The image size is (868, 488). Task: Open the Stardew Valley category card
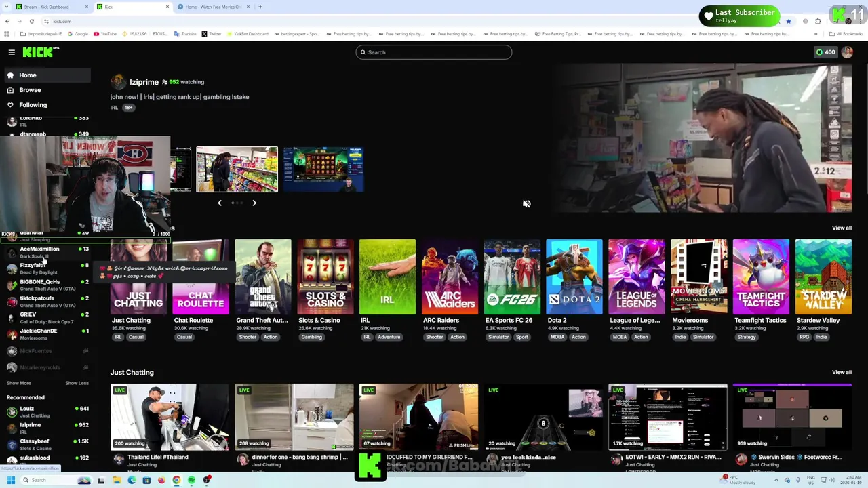(x=823, y=278)
